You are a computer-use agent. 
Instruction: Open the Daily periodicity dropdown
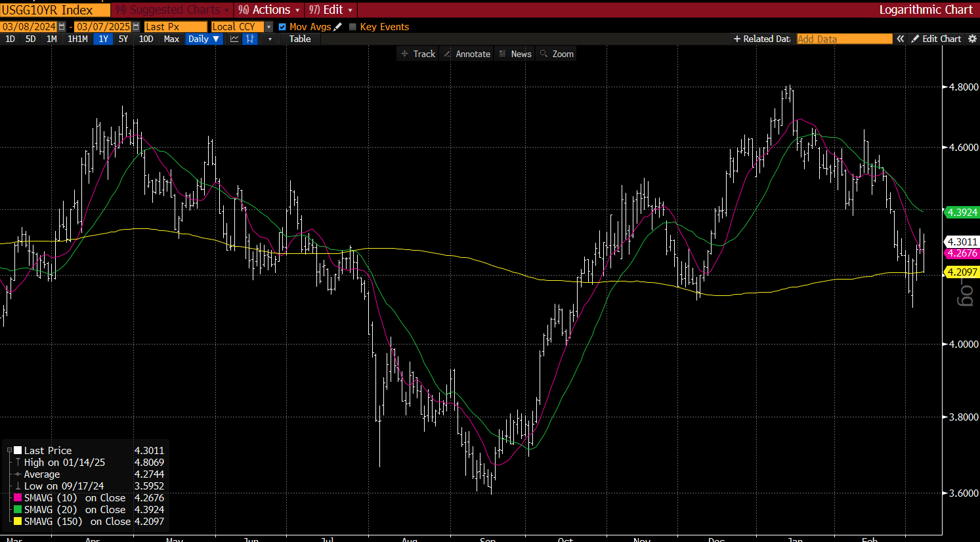(x=203, y=39)
